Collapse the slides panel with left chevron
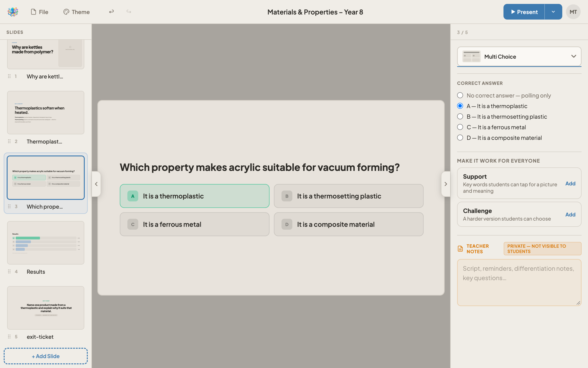This screenshot has height=368, width=588. click(96, 184)
